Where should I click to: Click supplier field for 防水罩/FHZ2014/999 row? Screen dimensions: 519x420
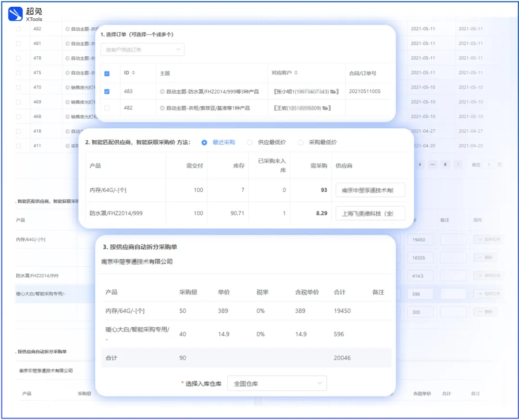click(370, 213)
